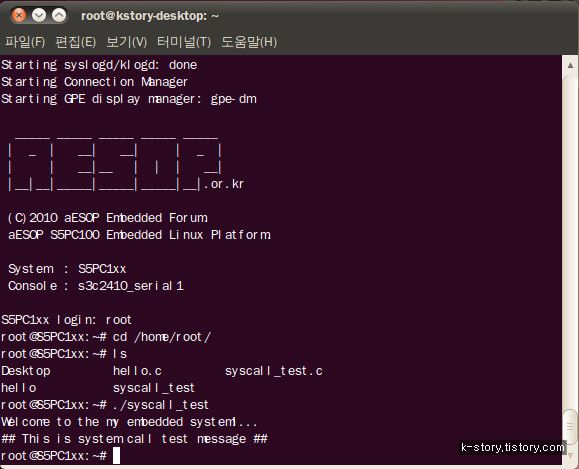The height and width of the screenshot is (469, 579).
Task: Click the 'Starting GPE display manager' line
Action: pyautogui.click(x=129, y=99)
